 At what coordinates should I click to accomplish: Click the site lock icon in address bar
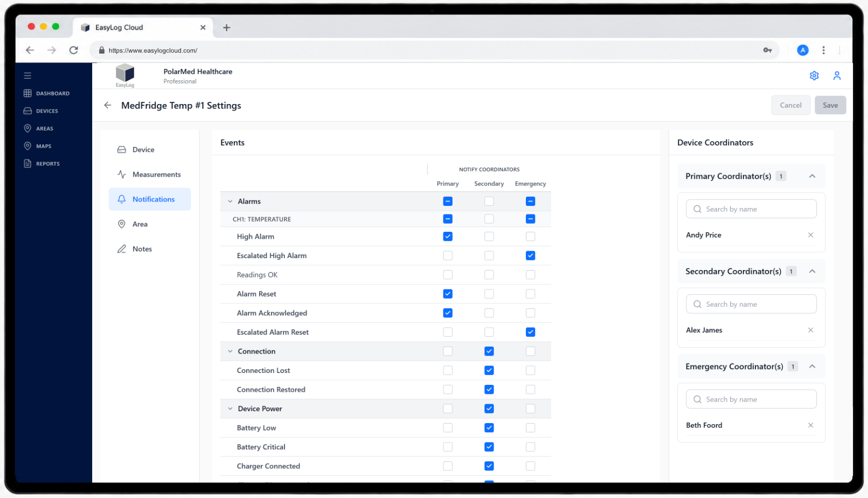click(x=101, y=50)
